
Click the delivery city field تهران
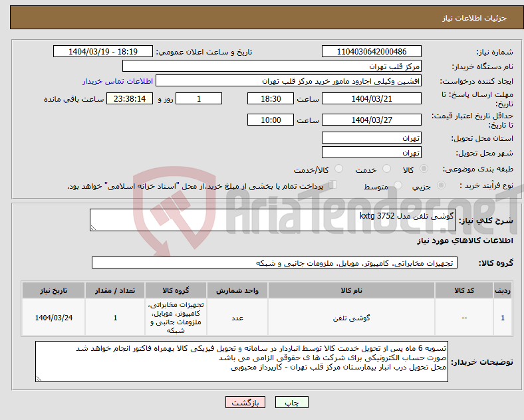coord(371,153)
